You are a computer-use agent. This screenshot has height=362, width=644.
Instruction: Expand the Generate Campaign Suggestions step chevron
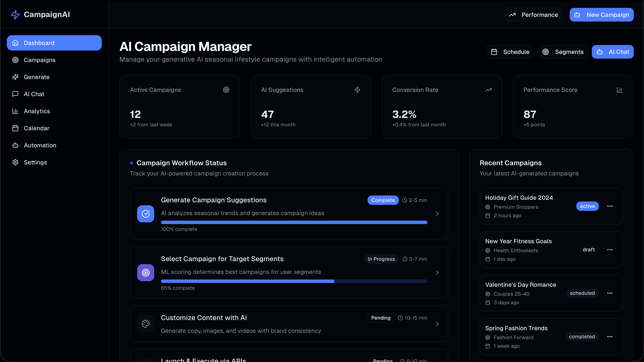[437, 214]
